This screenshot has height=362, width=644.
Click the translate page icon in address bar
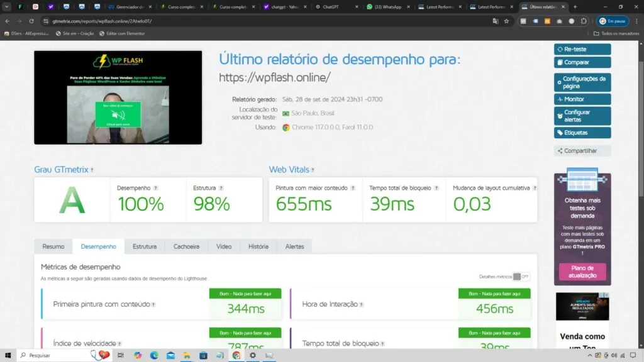[496, 21]
